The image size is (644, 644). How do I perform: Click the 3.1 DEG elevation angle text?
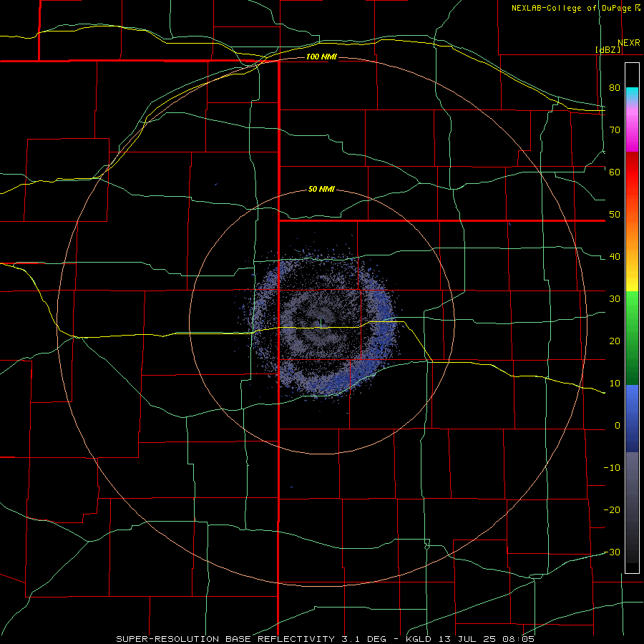[x=364, y=639]
